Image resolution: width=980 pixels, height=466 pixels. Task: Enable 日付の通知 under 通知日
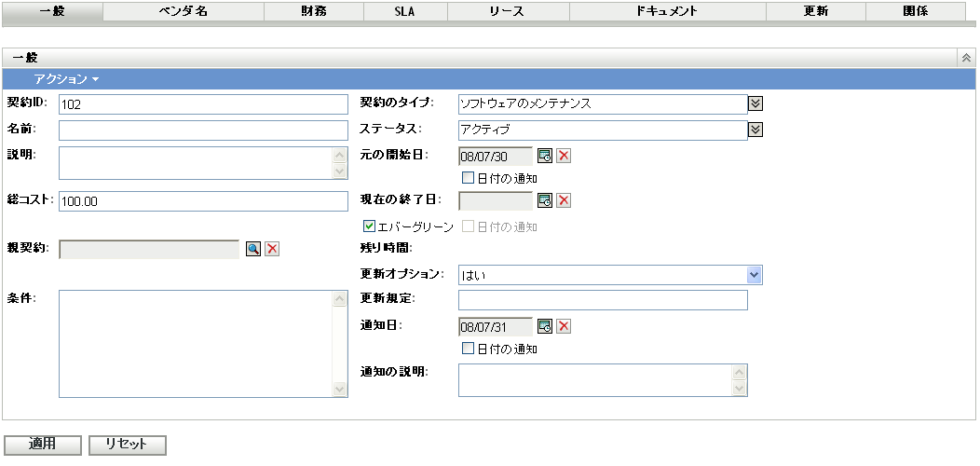point(469,349)
